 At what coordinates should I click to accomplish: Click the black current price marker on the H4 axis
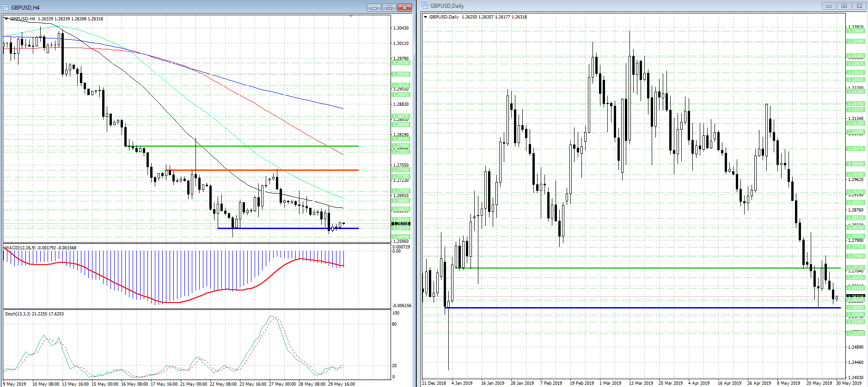tap(401, 224)
